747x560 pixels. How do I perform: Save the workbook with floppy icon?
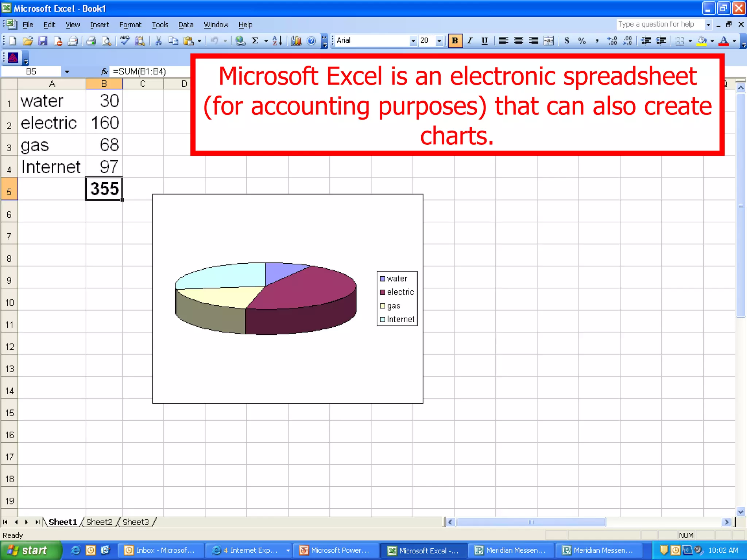click(x=43, y=41)
